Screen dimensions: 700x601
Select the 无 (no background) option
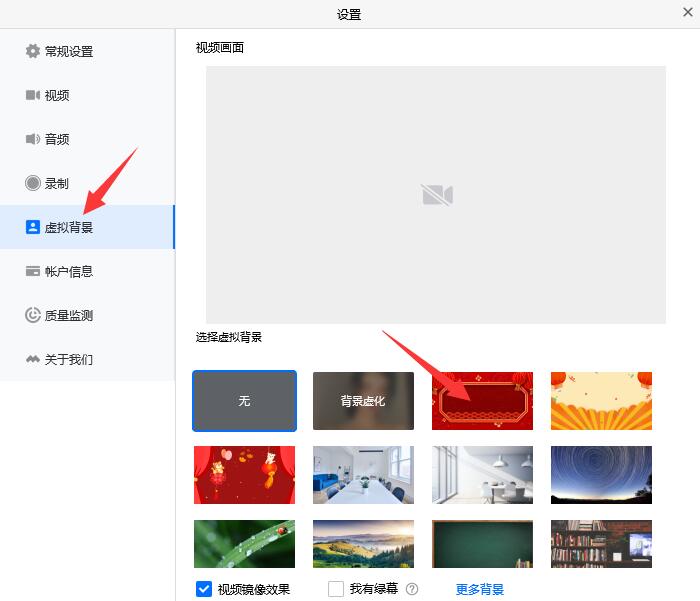244,401
